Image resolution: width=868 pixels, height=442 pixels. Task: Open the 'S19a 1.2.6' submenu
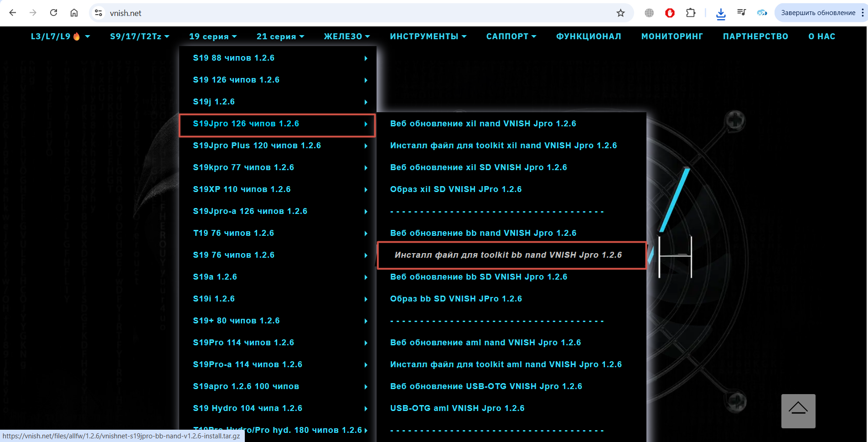(278, 277)
